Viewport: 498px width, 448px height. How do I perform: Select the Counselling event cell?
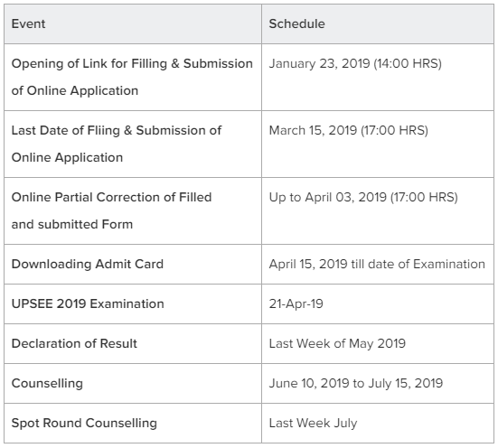point(133,384)
